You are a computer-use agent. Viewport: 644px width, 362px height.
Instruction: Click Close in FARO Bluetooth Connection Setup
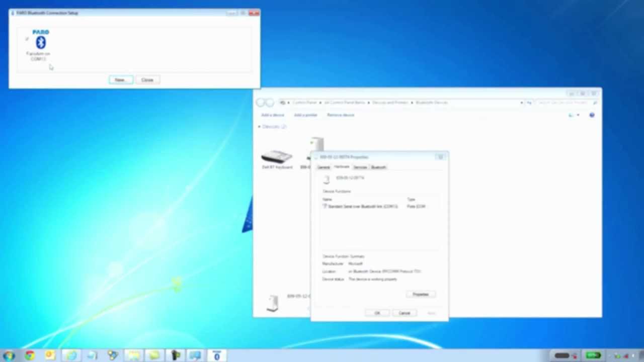pyautogui.click(x=147, y=80)
